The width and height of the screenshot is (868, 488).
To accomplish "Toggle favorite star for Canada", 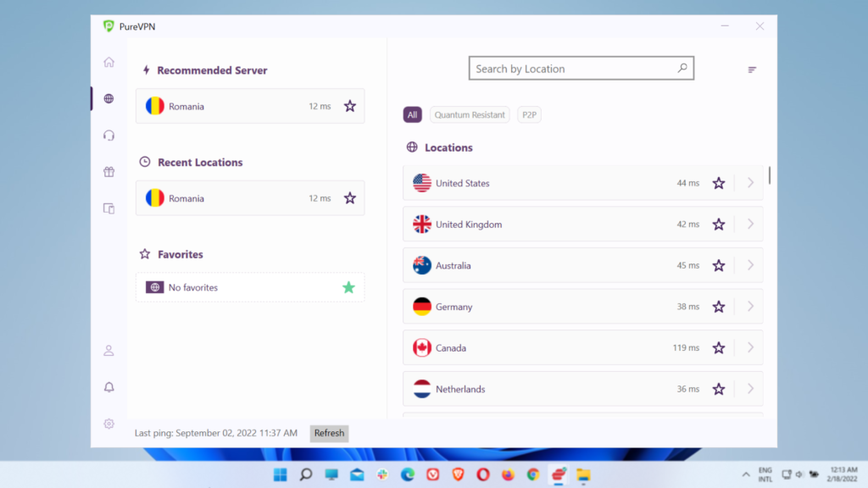I will tap(719, 347).
